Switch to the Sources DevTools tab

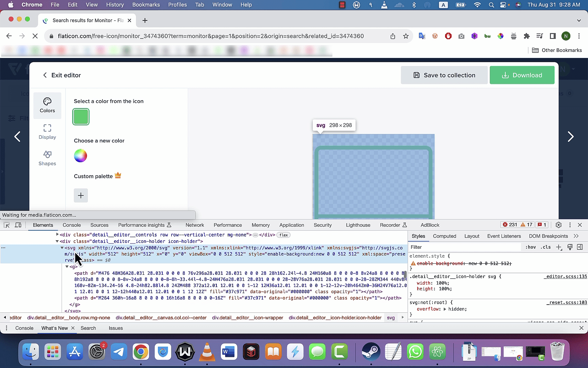[x=99, y=225]
